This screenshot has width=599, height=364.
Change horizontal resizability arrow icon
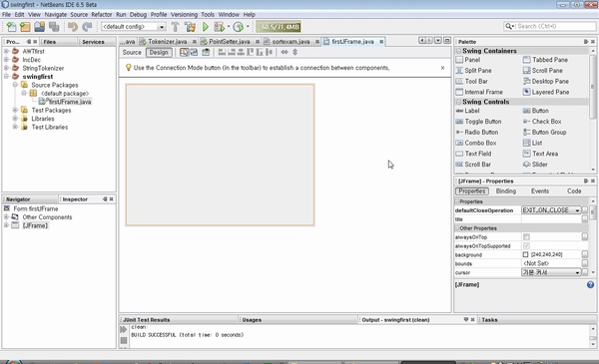(285, 52)
